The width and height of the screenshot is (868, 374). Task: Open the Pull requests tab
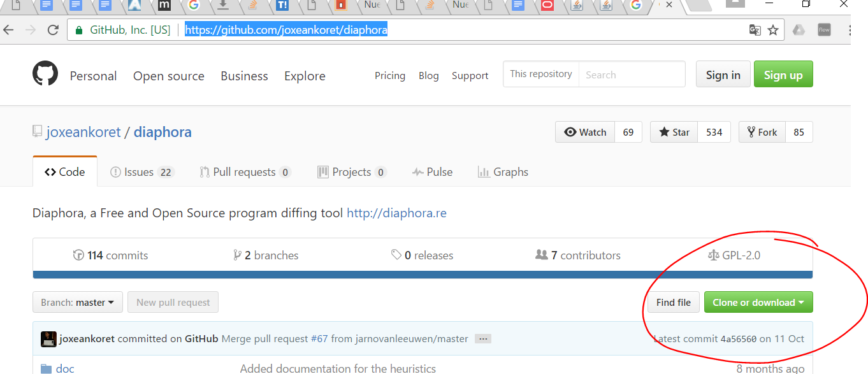(244, 172)
